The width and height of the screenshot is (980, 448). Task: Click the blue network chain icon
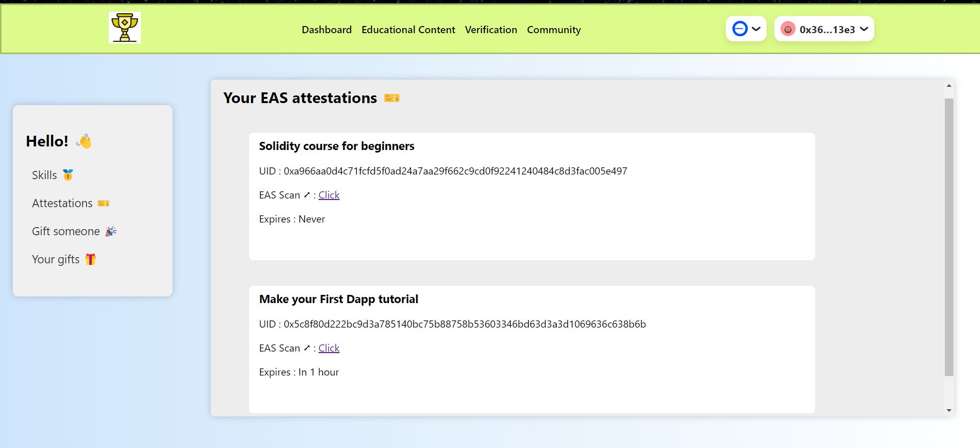tap(740, 29)
